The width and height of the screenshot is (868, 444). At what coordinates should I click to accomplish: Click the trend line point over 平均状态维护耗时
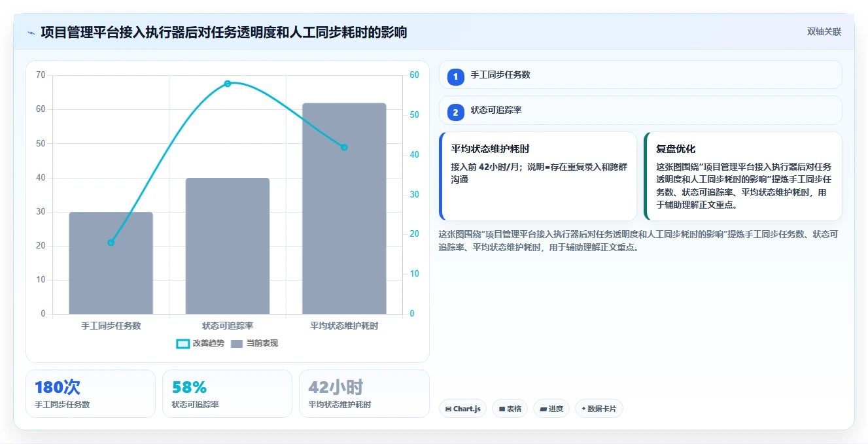coord(344,147)
